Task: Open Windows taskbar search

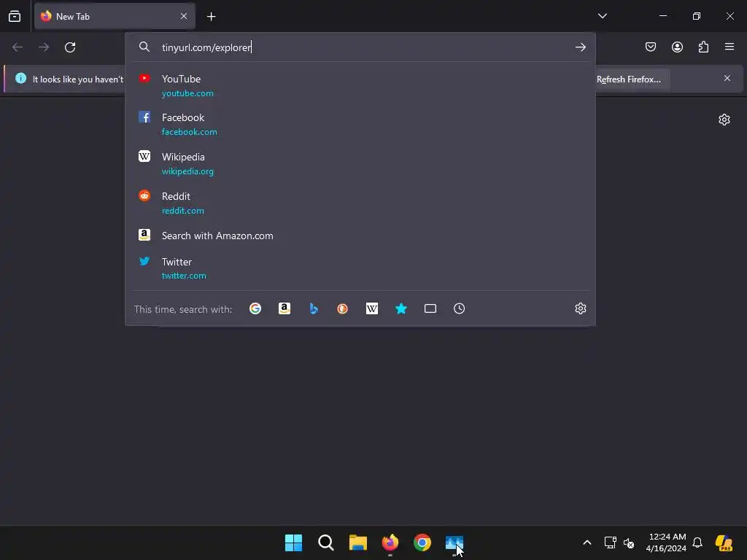Action: tap(326, 542)
